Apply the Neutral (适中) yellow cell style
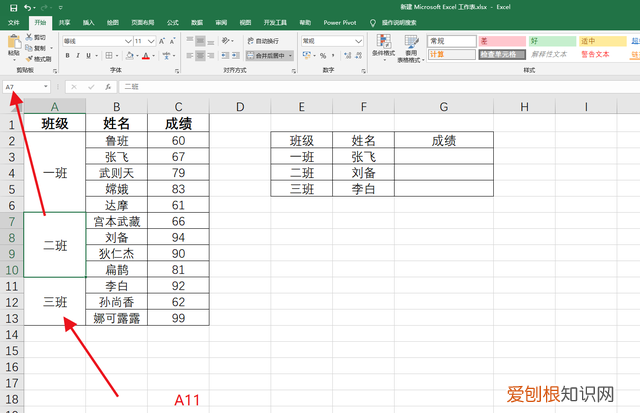This screenshot has height=413, width=640. pyautogui.click(x=603, y=41)
